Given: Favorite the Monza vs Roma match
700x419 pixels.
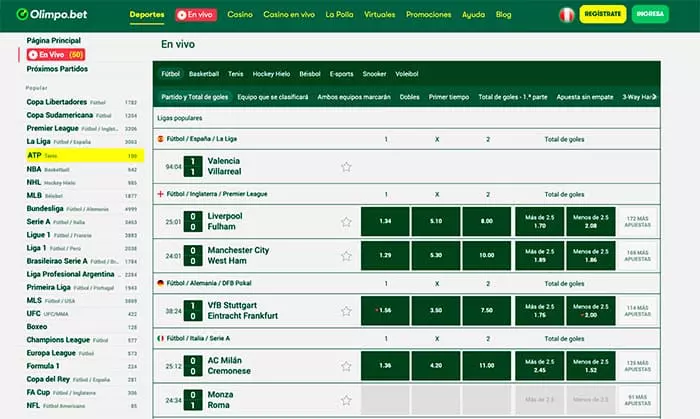Looking at the screenshot, I should [x=346, y=400].
